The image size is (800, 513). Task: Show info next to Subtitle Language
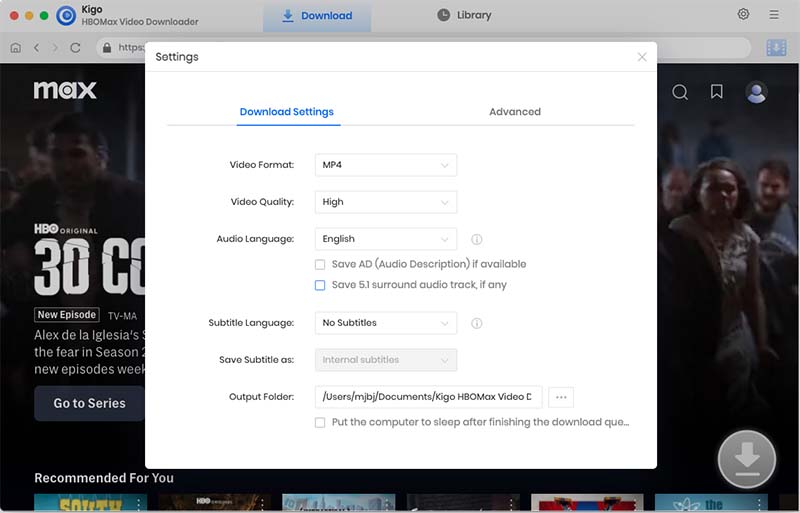[x=477, y=323]
